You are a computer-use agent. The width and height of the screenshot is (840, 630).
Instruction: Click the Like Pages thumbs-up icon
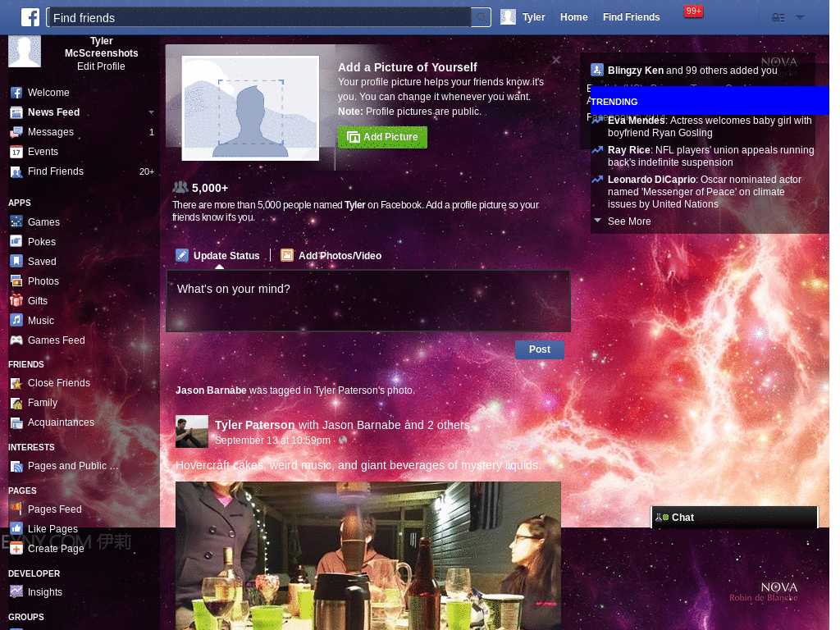click(16, 529)
